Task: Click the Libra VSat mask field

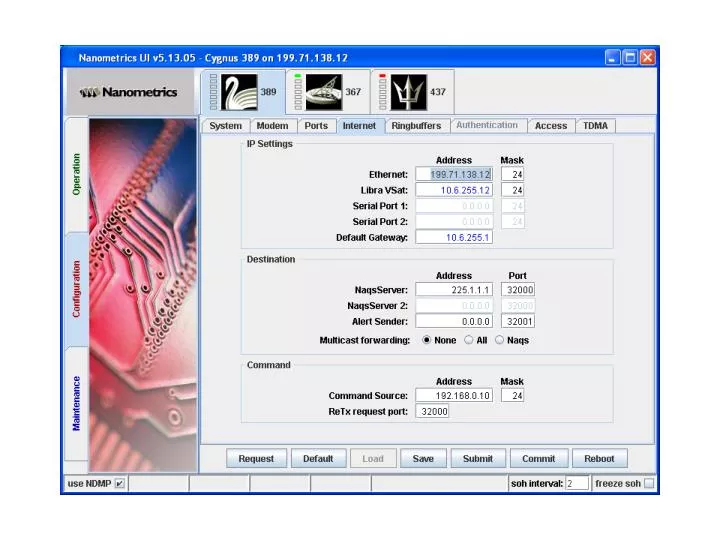Action: tap(512, 190)
